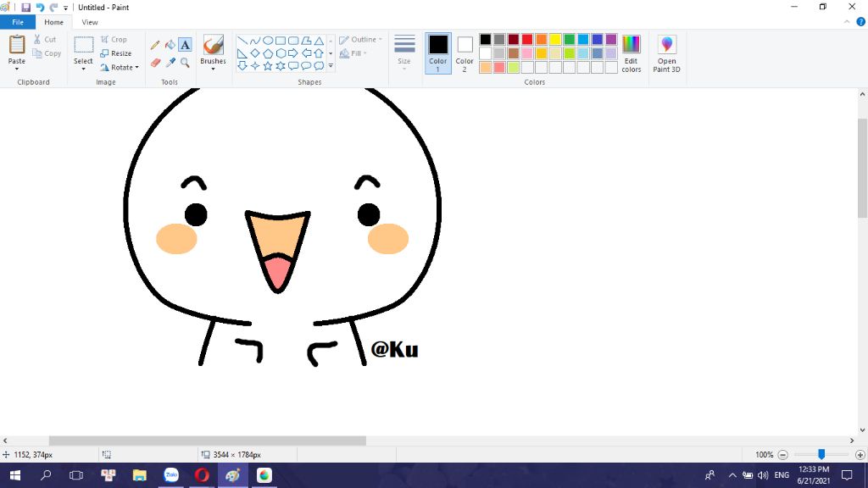The width and height of the screenshot is (868, 488).
Task: Select the Pencil tool
Action: tap(155, 45)
